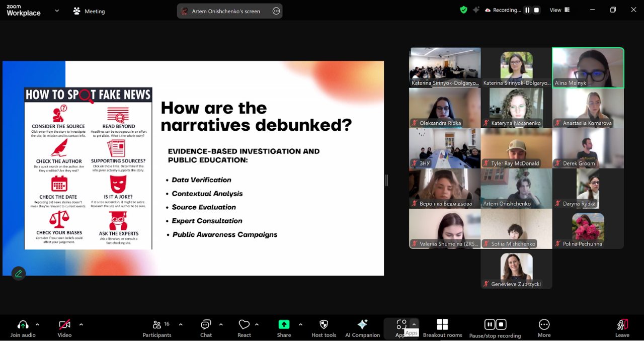
Task: Leave the meeting
Action: [x=622, y=328]
